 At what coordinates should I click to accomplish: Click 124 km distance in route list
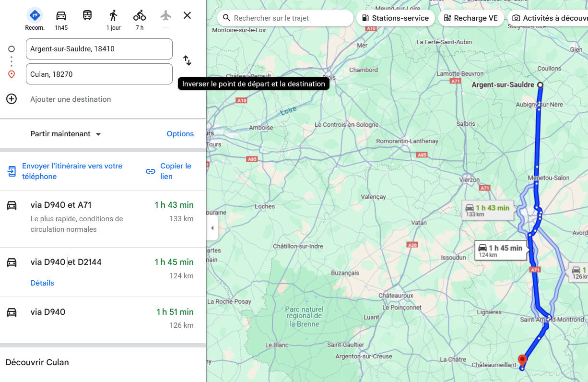click(181, 276)
